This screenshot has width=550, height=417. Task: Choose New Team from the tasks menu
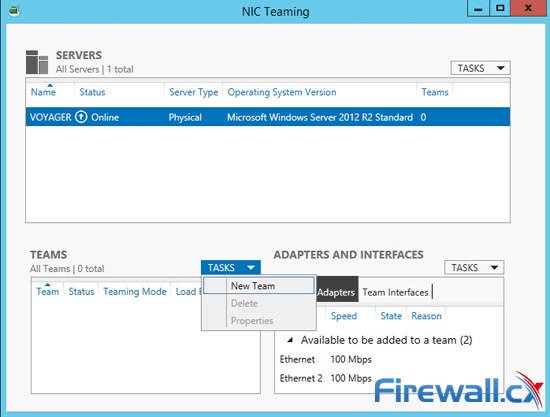pyautogui.click(x=259, y=286)
